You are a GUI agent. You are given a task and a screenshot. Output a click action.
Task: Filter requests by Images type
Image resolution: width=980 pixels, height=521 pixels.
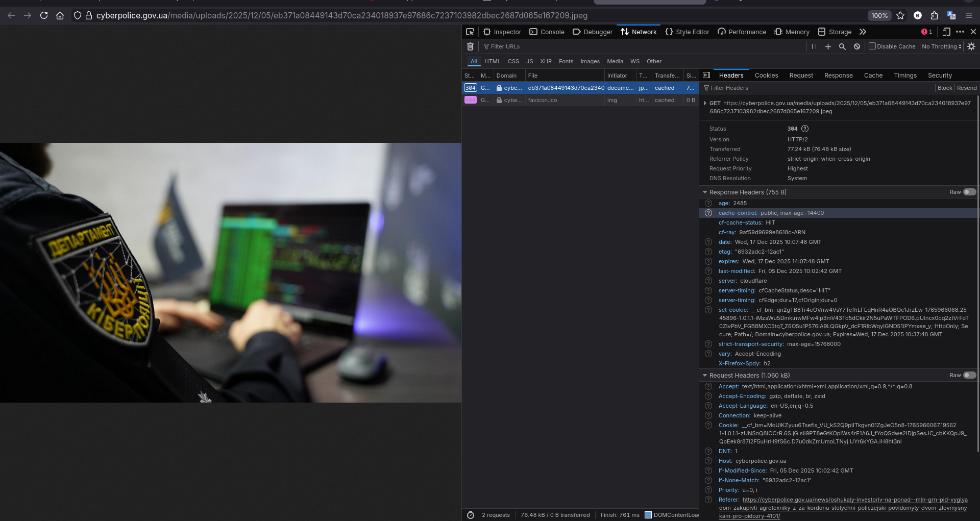590,61
